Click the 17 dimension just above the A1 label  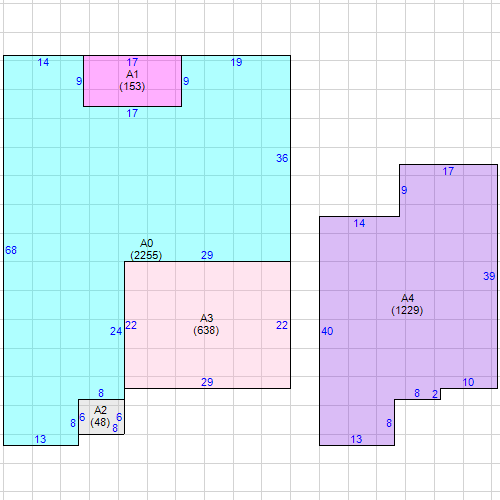click(132, 62)
